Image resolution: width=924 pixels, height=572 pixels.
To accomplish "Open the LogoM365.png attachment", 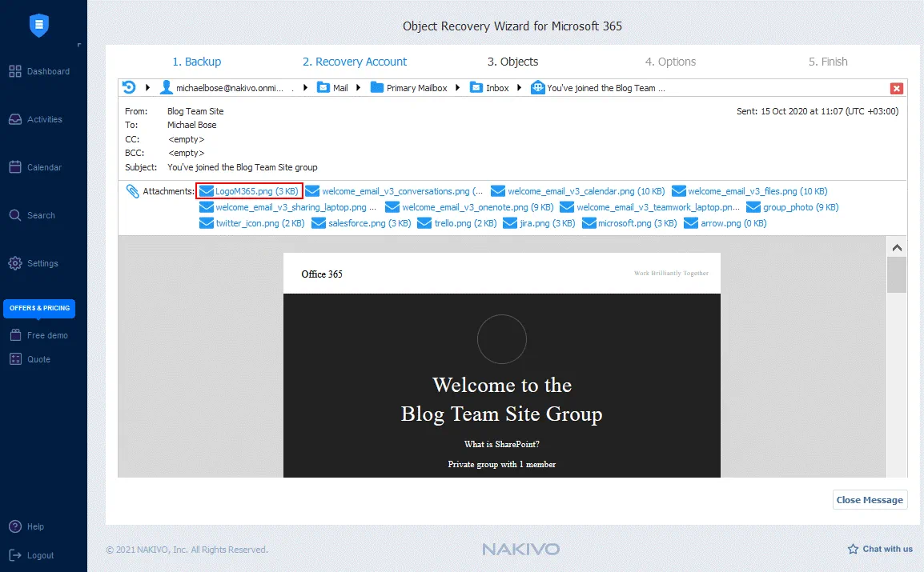I will pyautogui.click(x=255, y=191).
